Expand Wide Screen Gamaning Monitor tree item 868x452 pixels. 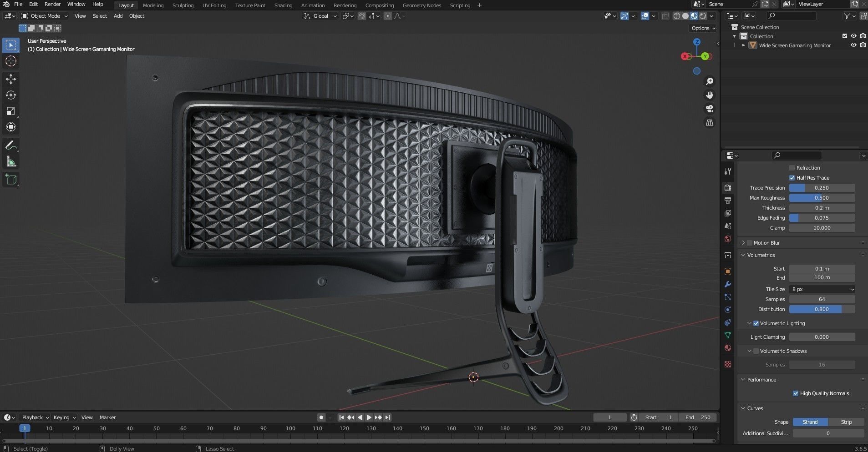pyautogui.click(x=743, y=45)
